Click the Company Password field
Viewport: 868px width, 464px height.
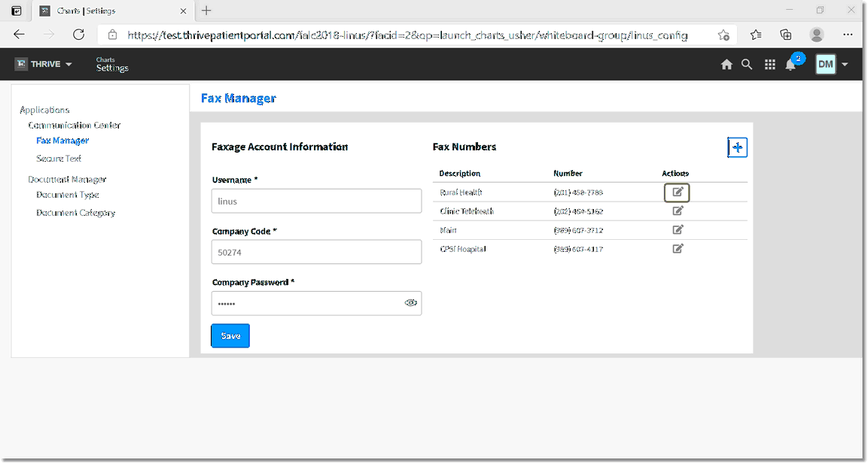pos(317,303)
